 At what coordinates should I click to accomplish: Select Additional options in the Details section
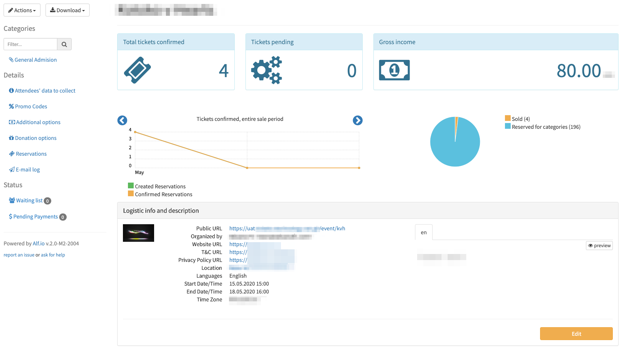[38, 122]
